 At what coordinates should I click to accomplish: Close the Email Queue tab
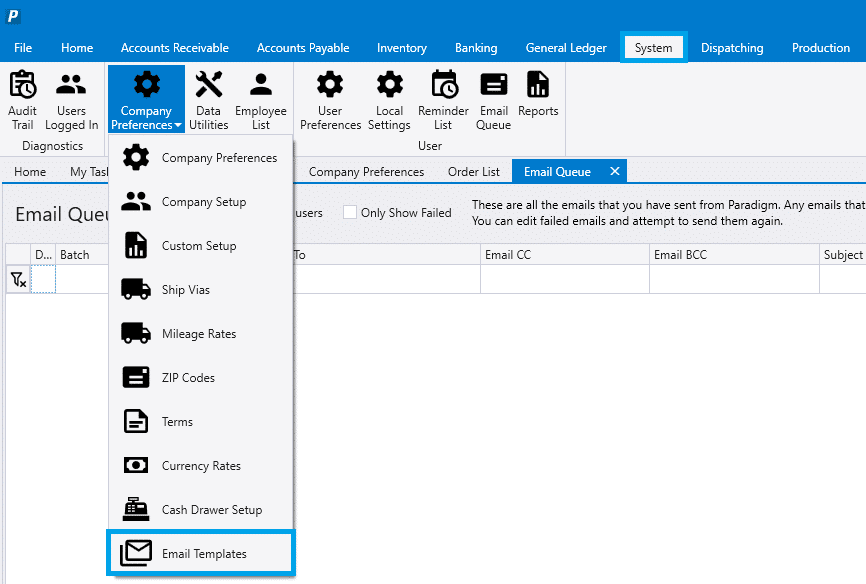(x=615, y=172)
